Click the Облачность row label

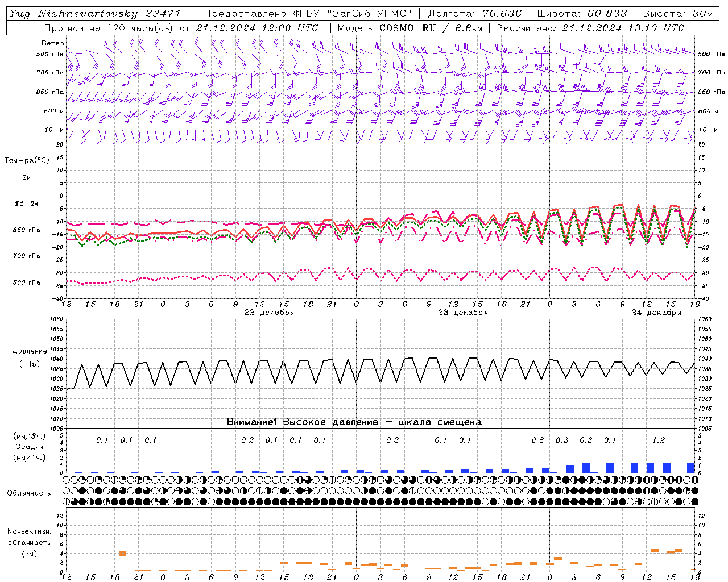(29, 493)
